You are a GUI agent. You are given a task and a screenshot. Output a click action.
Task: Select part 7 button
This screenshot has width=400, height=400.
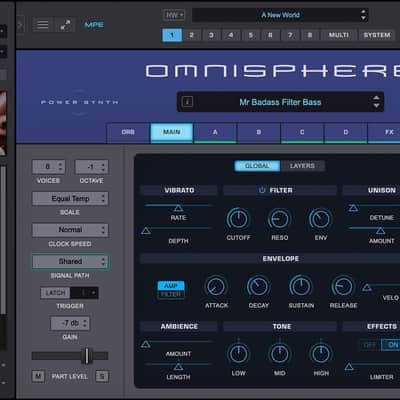coord(290,35)
